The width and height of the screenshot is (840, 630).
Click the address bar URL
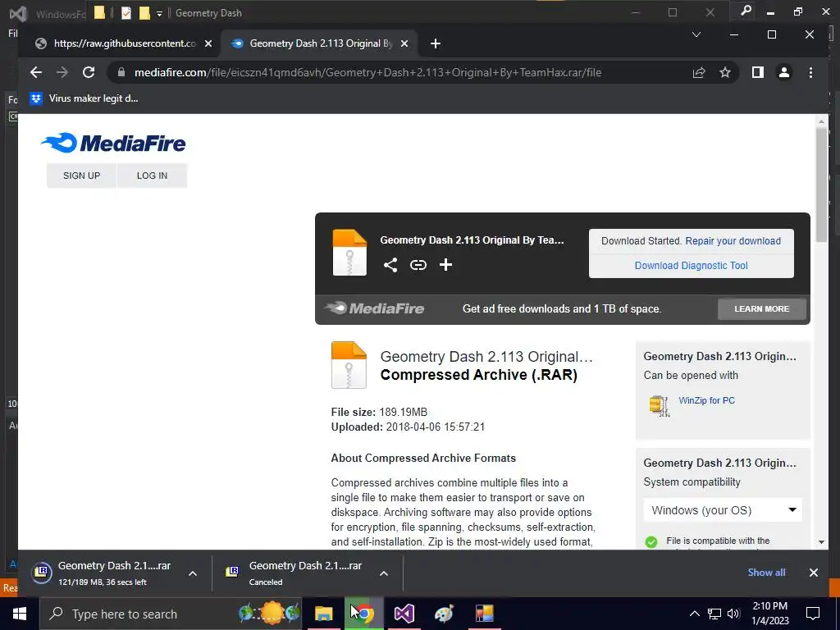pyautogui.click(x=367, y=72)
